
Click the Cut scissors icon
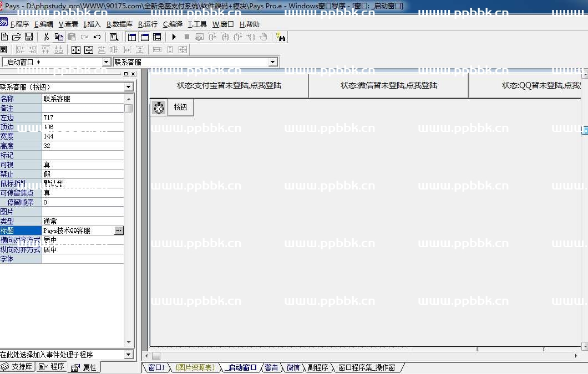tap(46, 37)
